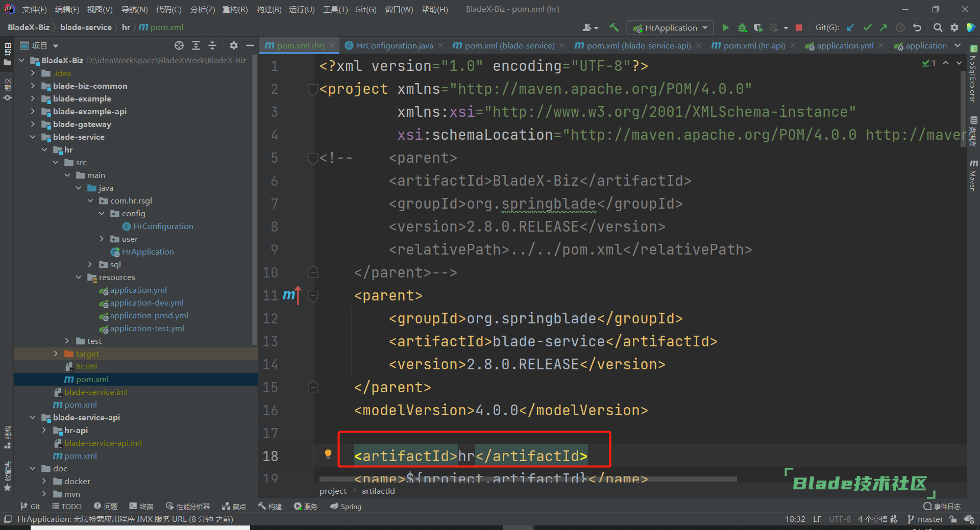Click the LF line separator indicator
Viewport: 980px width, 530px height.
tap(817, 519)
